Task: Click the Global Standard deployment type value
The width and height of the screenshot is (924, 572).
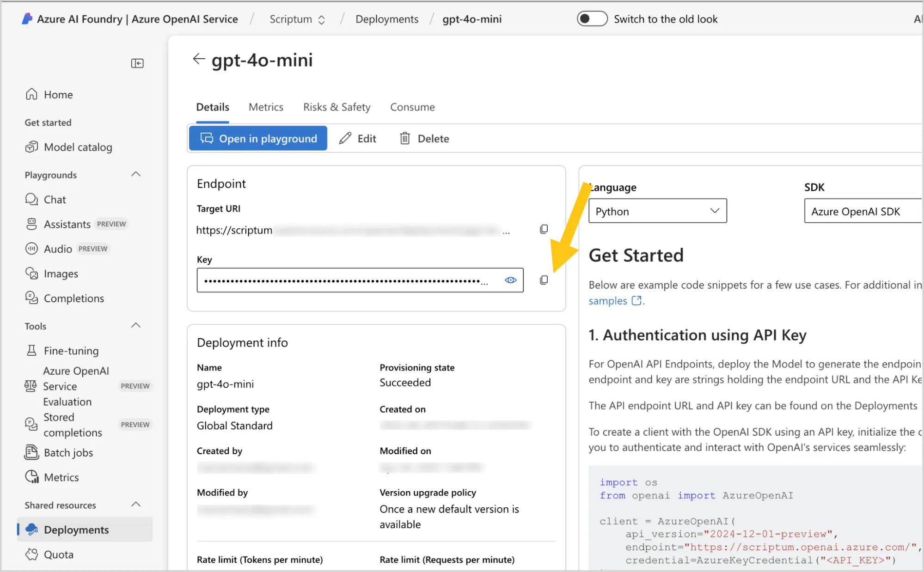Action: [235, 426]
